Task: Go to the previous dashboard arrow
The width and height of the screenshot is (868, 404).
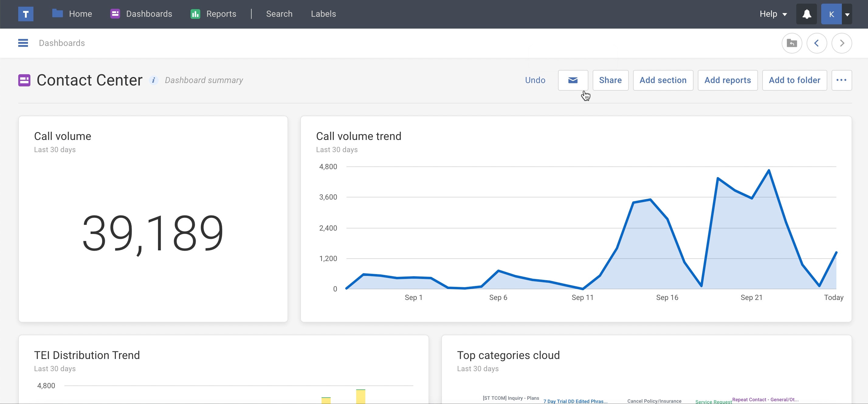Action: click(816, 43)
